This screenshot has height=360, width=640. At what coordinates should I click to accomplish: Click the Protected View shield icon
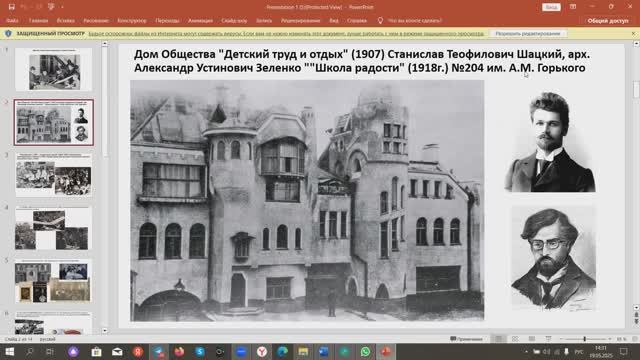tap(8, 33)
